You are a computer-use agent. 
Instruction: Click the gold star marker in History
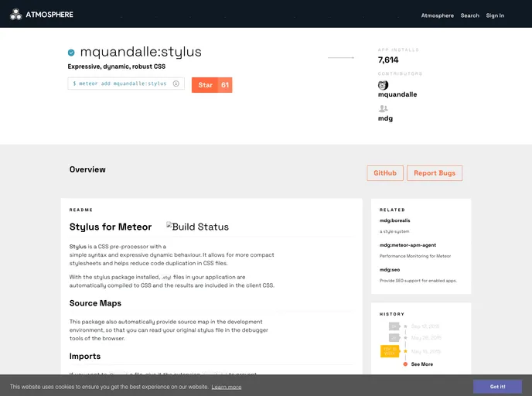[x=405, y=351]
